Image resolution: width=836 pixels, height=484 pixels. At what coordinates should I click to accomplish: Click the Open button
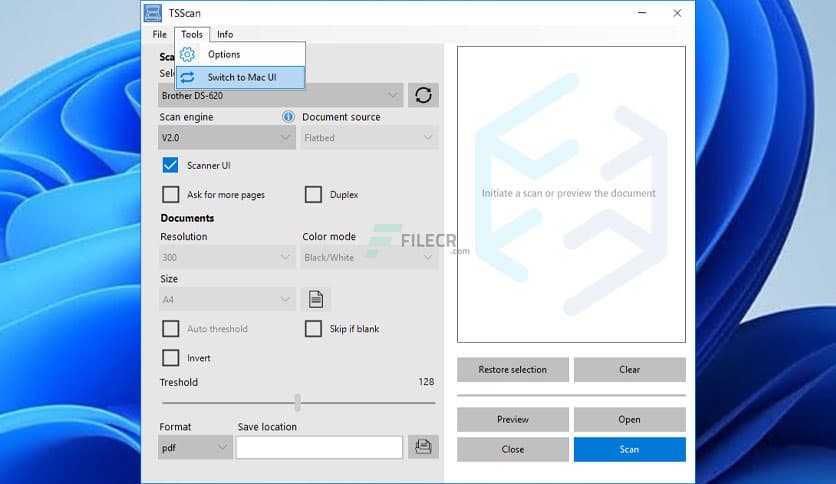point(630,420)
